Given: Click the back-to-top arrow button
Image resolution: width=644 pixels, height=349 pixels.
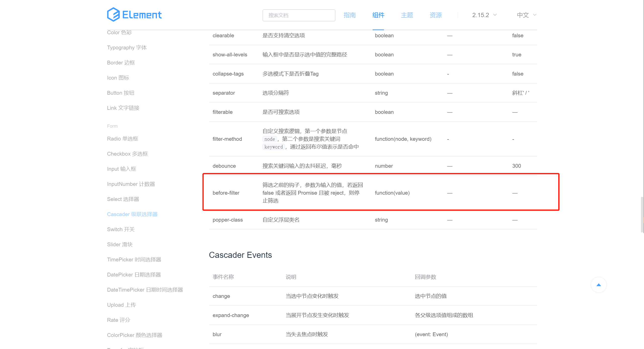Looking at the screenshot, I should click(x=598, y=285).
